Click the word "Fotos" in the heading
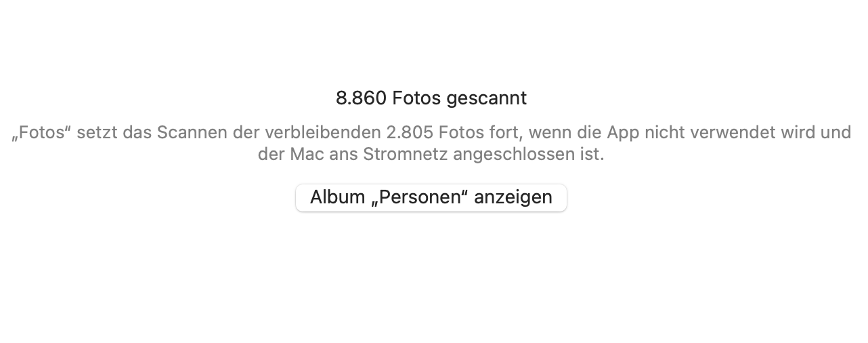 coord(416,98)
